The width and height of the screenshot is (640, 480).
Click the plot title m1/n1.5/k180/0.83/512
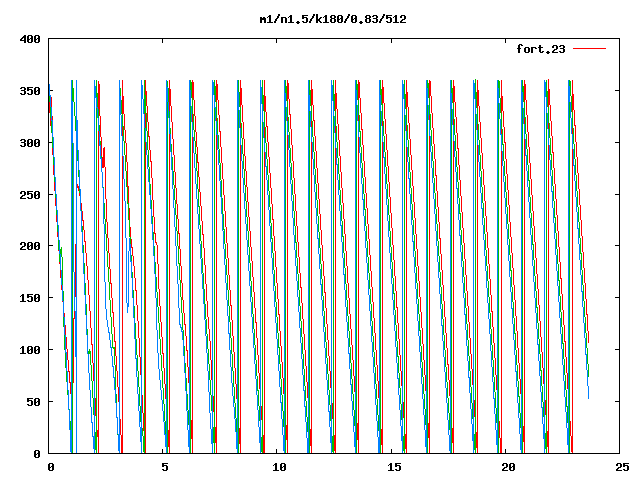click(x=333, y=19)
